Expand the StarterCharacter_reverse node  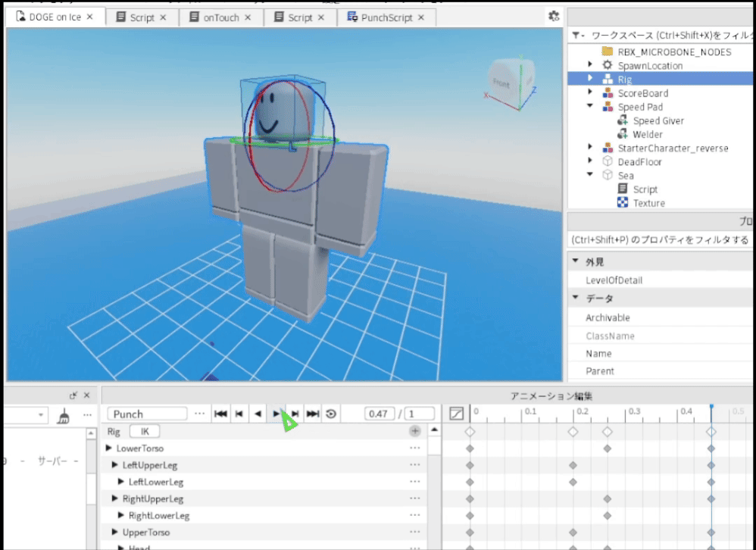(590, 146)
